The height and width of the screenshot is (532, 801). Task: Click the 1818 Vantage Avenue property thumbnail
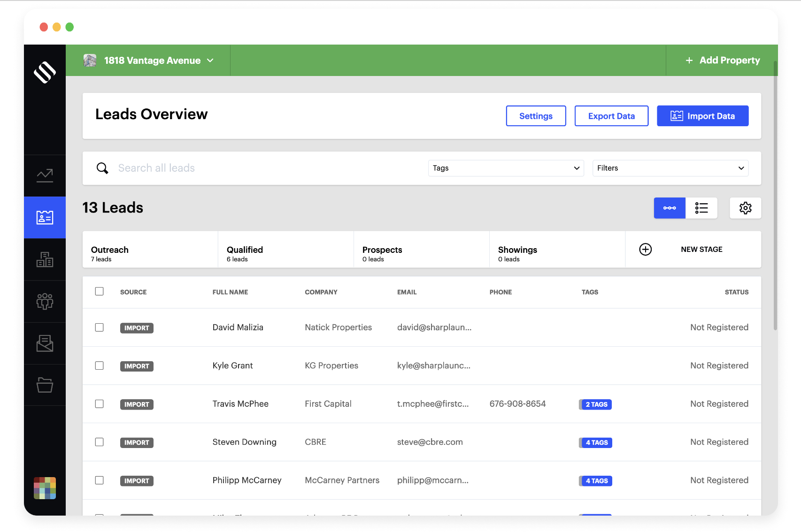(x=90, y=61)
